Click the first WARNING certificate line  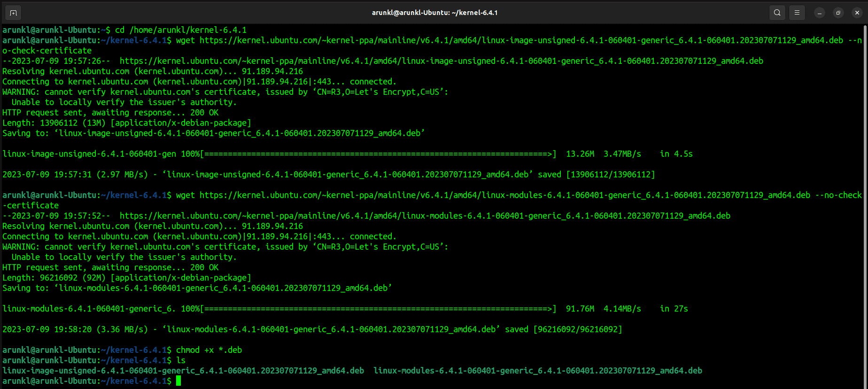225,92
